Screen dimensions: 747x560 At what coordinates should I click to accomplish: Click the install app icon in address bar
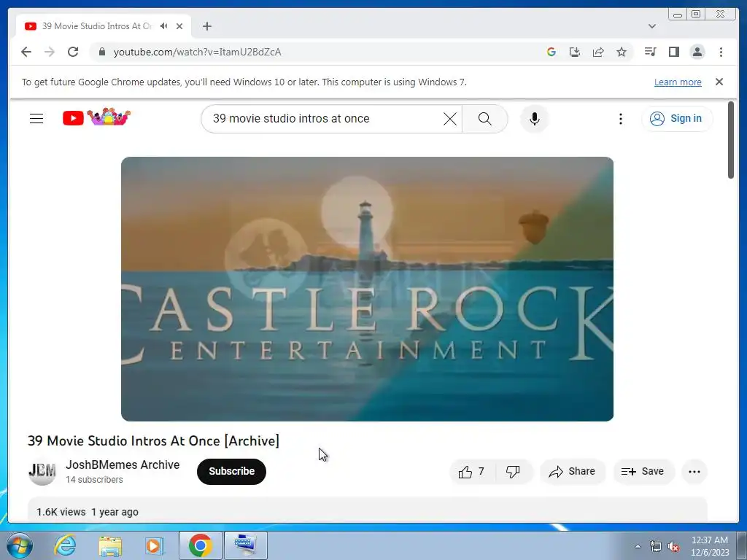575,52
